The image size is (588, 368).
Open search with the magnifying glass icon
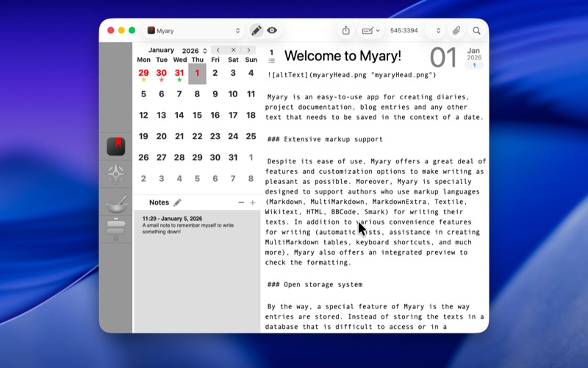point(476,30)
